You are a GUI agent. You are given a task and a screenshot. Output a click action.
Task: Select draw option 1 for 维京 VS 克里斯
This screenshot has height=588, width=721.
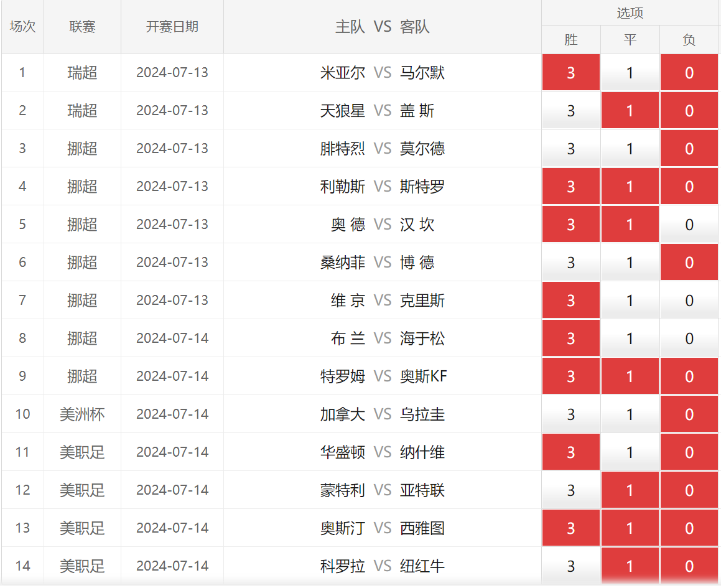pos(630,300)
